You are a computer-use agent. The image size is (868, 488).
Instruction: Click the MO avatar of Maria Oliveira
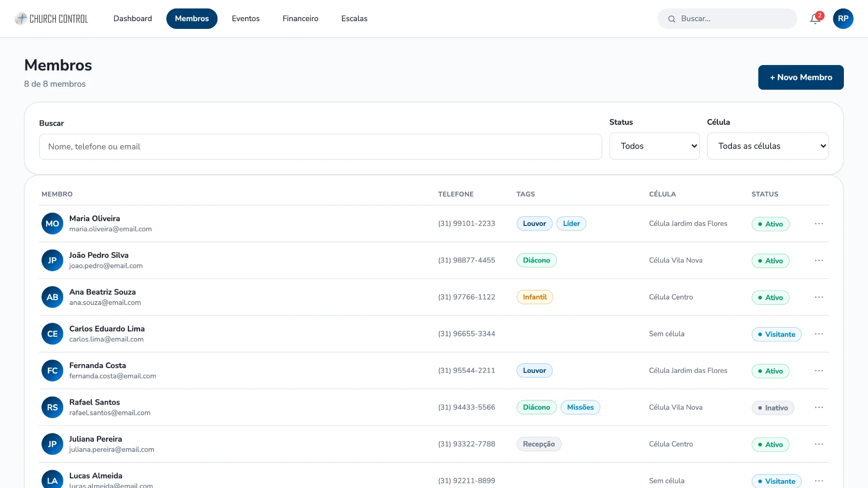coord(52,224)
